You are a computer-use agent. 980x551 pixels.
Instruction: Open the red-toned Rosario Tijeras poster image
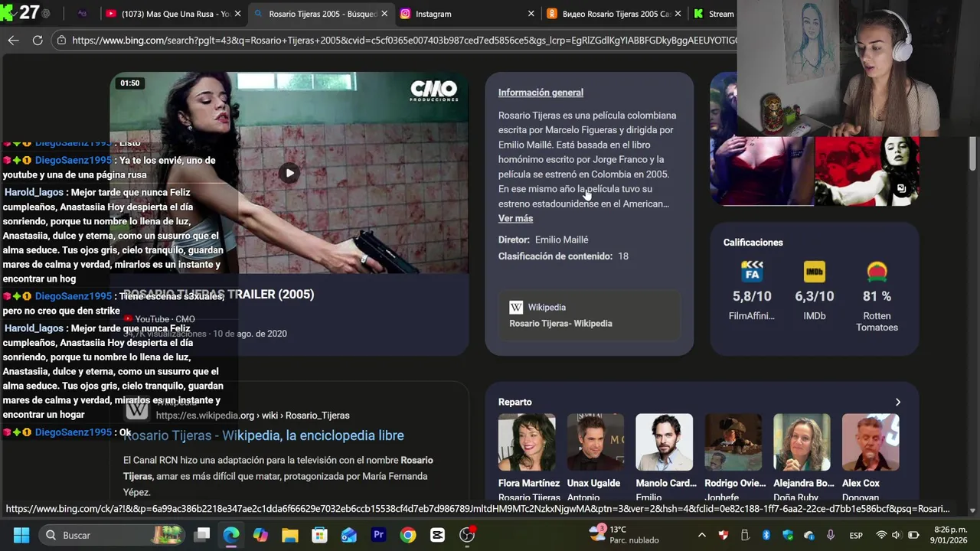pos(867,171)
